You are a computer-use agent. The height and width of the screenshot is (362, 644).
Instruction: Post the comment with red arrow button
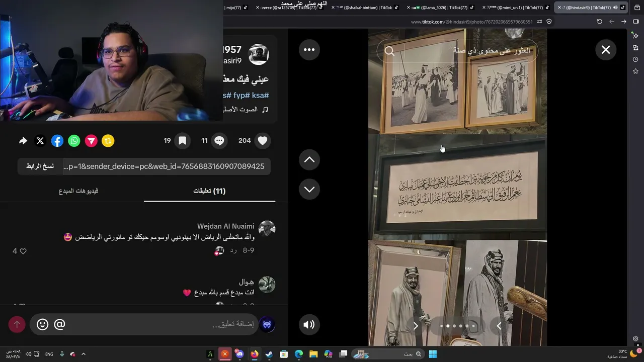pos(17,324)
